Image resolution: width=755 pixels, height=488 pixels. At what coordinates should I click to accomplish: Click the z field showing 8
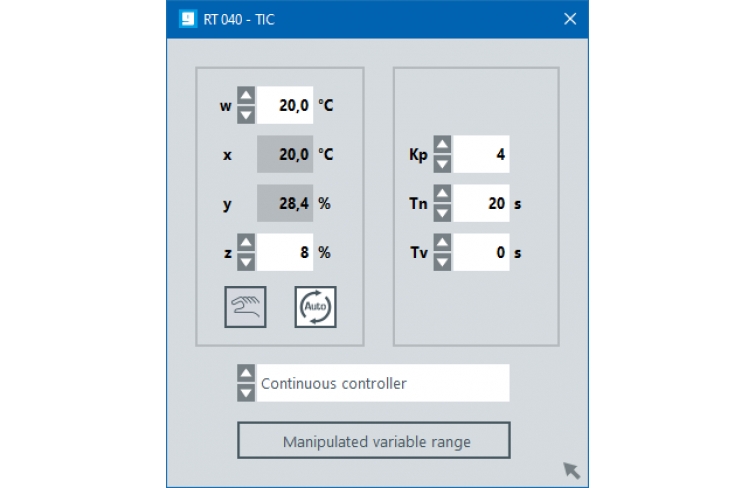[285, 252]
